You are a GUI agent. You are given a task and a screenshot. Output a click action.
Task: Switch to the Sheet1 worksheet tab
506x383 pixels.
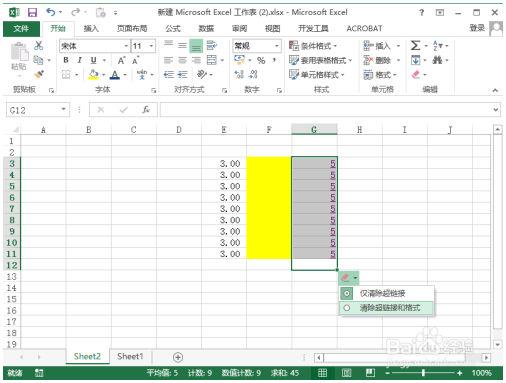click(x=130, y=356)
